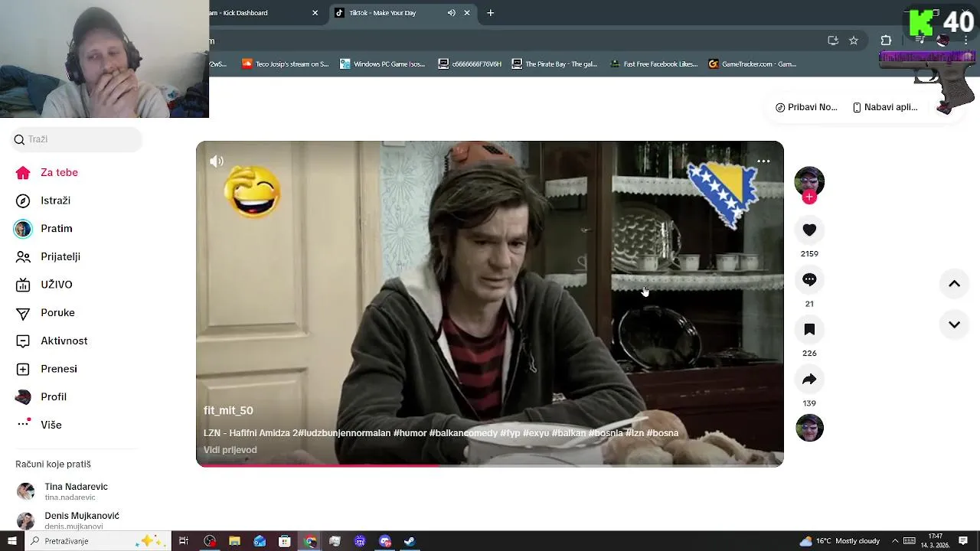Open Tina Nadarevic followed account
This screenshot has height=551, width=980.
point(75,491)
